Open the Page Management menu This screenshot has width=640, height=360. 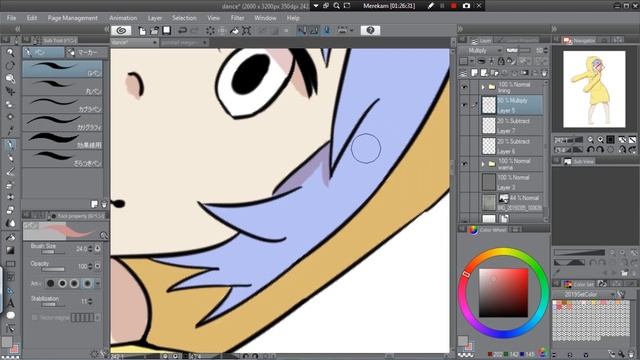pyautogui.click(x=73, y=18)
